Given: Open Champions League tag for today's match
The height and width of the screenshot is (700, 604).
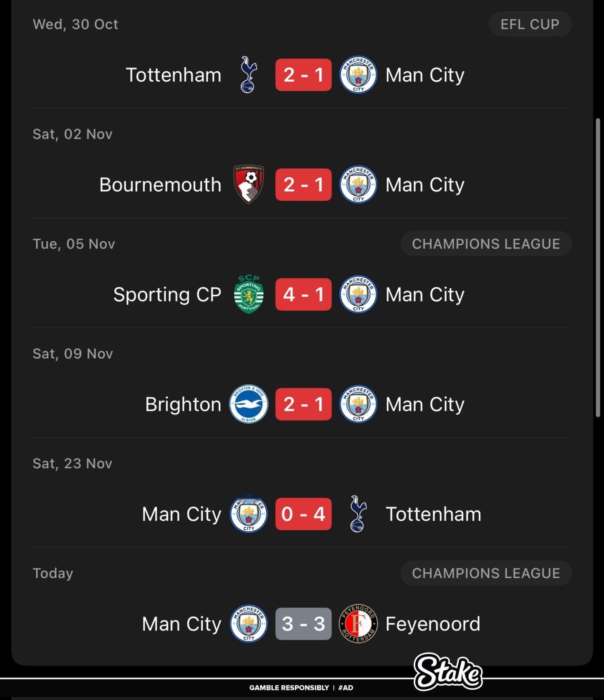Looking at the screenshot, I should coord(486,573).
